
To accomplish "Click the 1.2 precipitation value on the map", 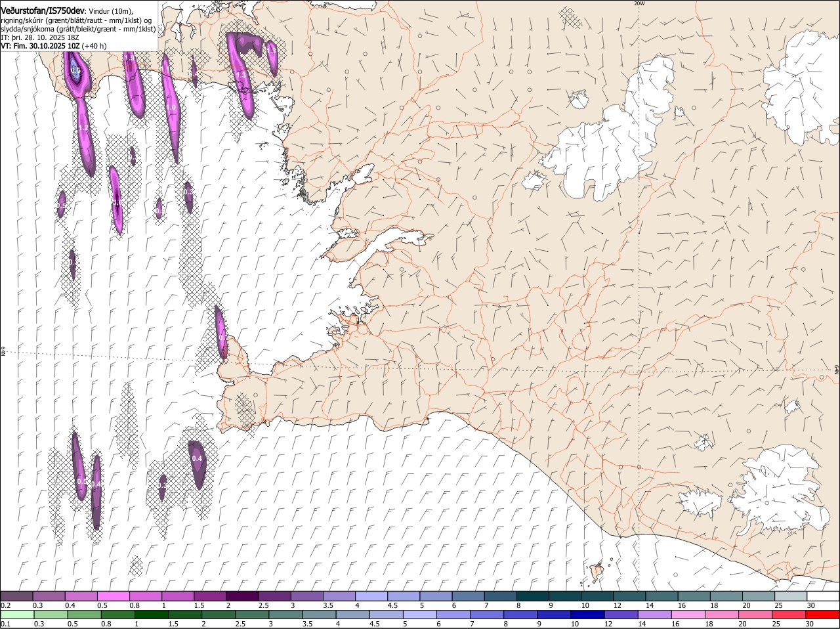I will 83,128.
